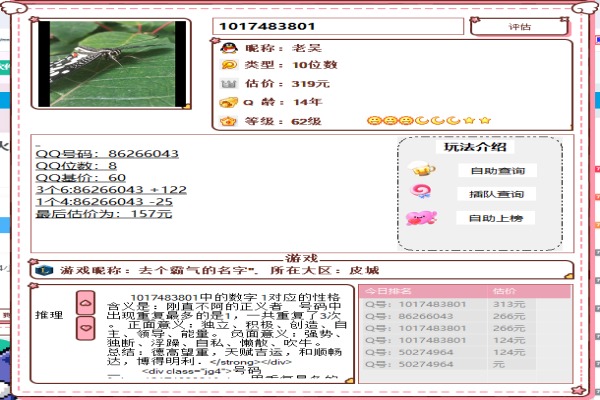The image size is (600, 400).
Task: Click the smiley icon next to 类型
Action: pos(227,65)
